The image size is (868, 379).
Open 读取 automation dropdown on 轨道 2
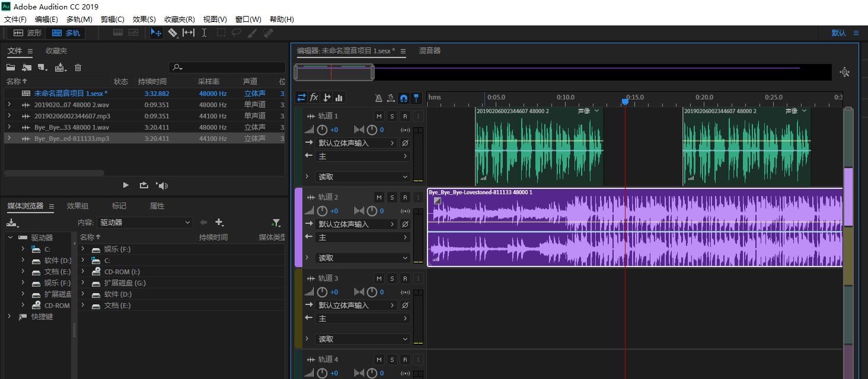tap(363, 258)
